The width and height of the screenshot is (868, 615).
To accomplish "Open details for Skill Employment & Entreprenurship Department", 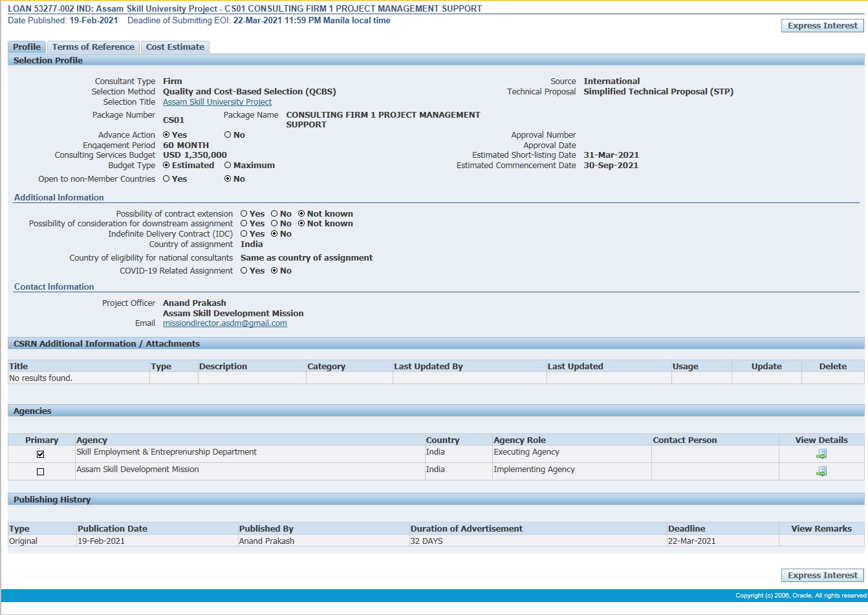I will point(821,454).
